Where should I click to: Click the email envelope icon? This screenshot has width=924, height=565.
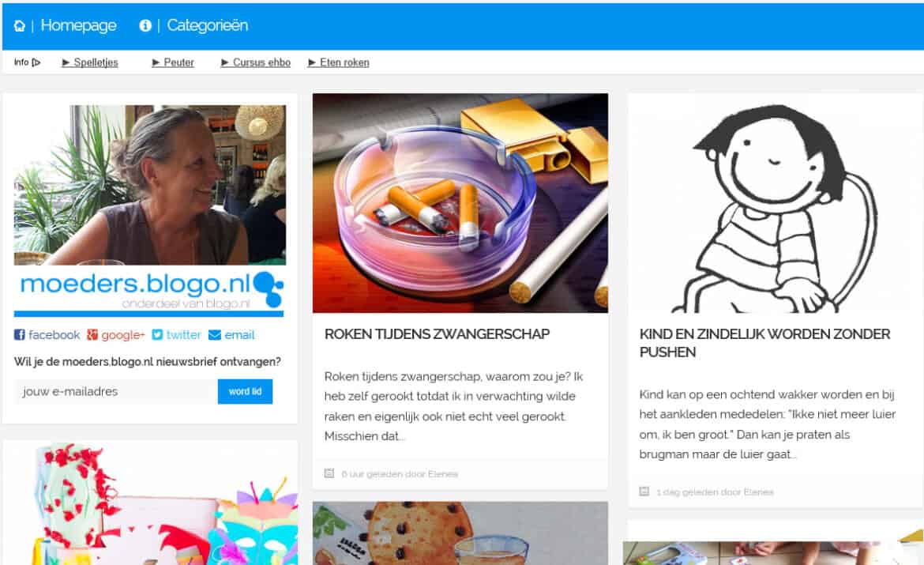[x=215, y=335]
